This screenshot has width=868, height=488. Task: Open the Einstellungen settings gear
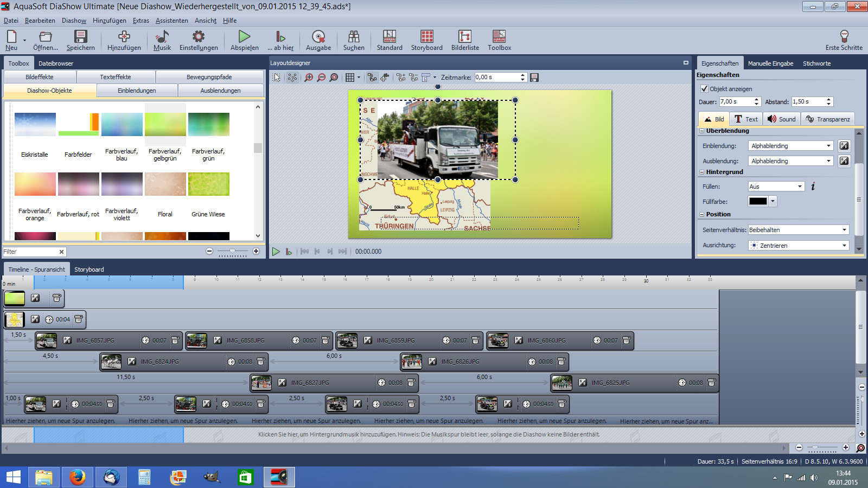(x=199, y=37)
